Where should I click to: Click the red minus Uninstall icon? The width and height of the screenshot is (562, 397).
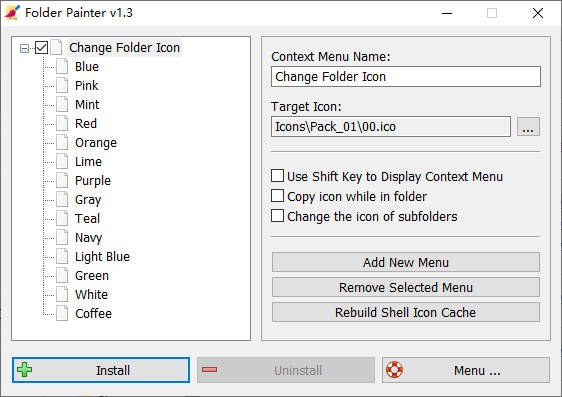209,369
